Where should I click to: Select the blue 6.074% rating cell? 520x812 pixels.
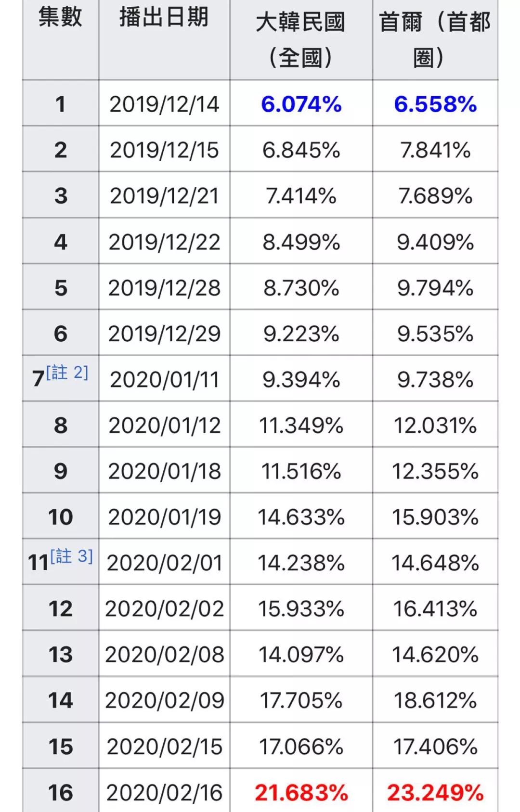tap(301, 104)
